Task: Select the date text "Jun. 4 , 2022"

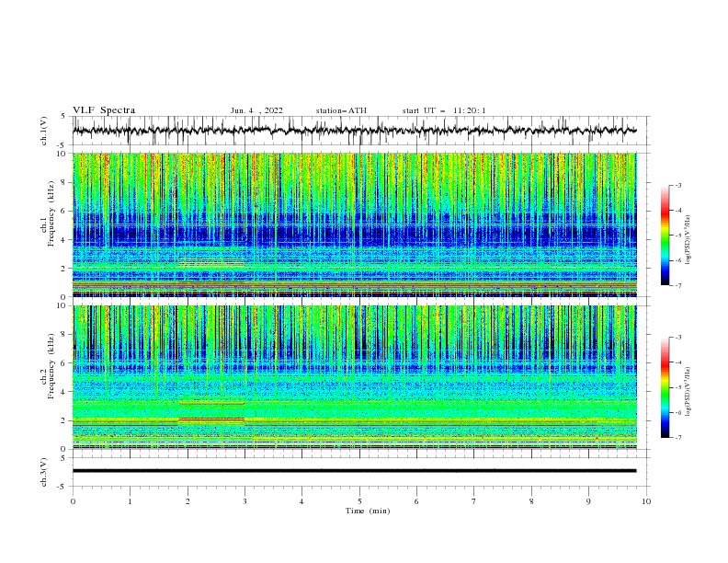Action: click(x=256, y=110)
